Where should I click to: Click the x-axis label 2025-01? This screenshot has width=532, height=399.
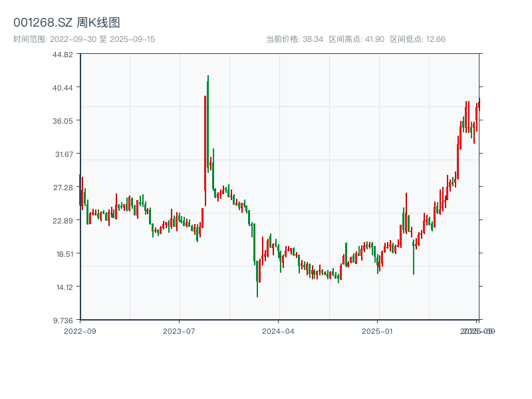(x=377, y=331)
